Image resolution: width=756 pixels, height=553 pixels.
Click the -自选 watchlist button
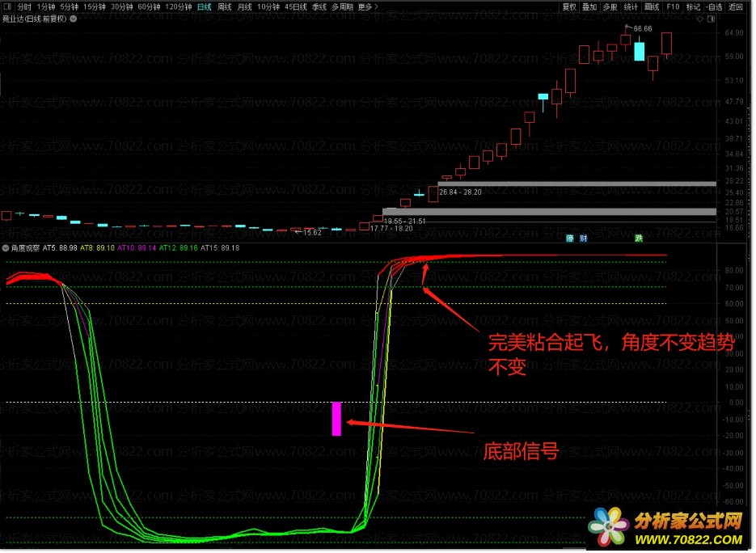715,6
